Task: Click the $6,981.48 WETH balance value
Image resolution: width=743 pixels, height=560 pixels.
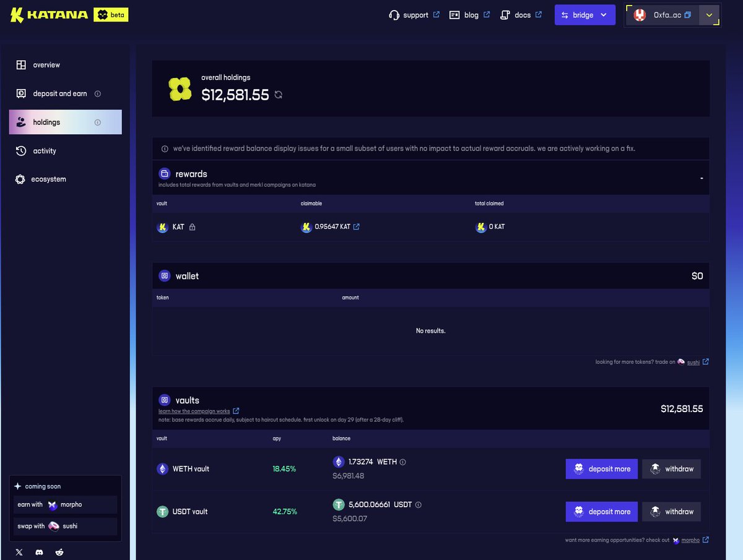Action: click(349, 476)
